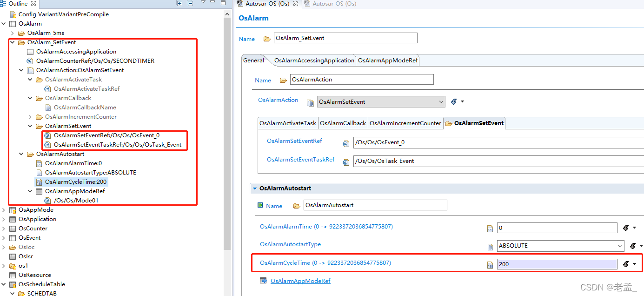644x296 pixels.
Task: Click the document icon left of OsAlarmAction combo
Action: click(310, 102)
